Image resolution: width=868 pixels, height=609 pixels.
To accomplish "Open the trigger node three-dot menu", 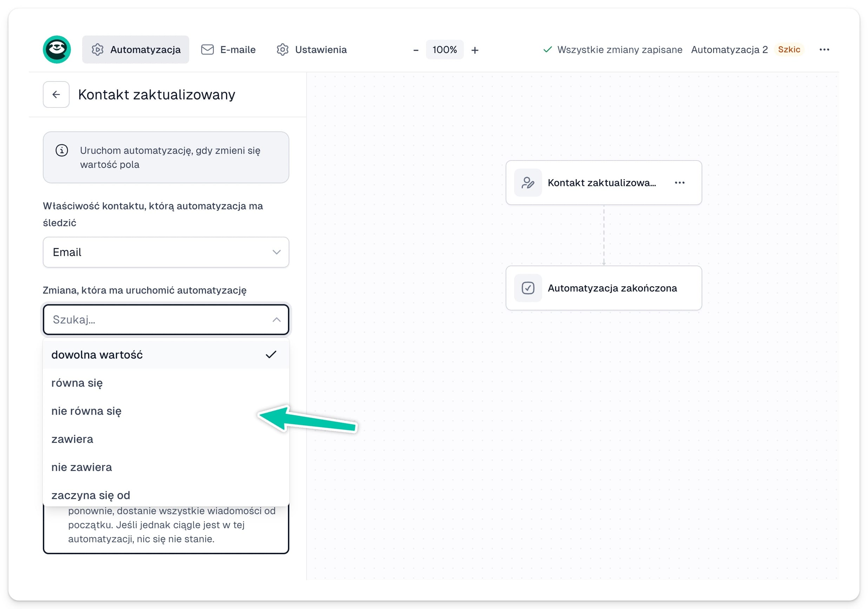I will point(679,183).
